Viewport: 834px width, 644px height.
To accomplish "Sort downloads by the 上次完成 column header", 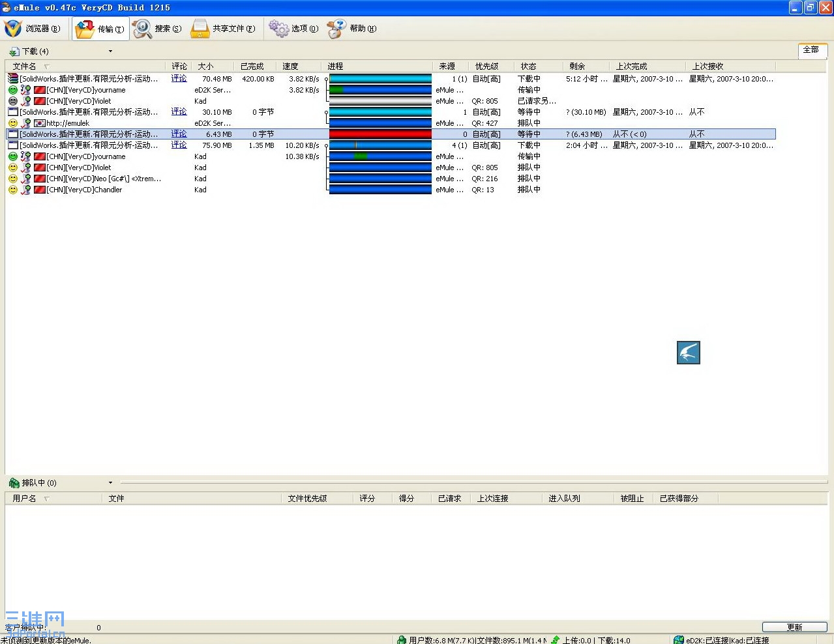I will click(x=648, y=66).
